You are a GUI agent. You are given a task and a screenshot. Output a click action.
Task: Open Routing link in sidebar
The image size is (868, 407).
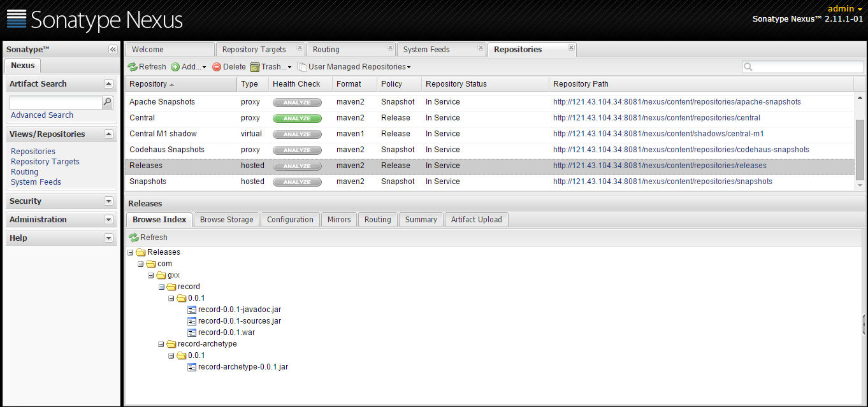pyautogui.click(x=25, y=172)
